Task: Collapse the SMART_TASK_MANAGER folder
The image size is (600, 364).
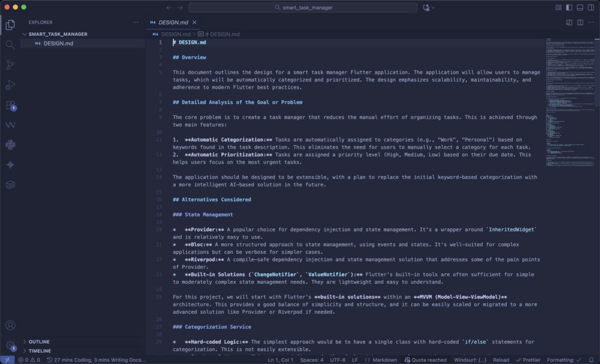Action: [57, 34]
